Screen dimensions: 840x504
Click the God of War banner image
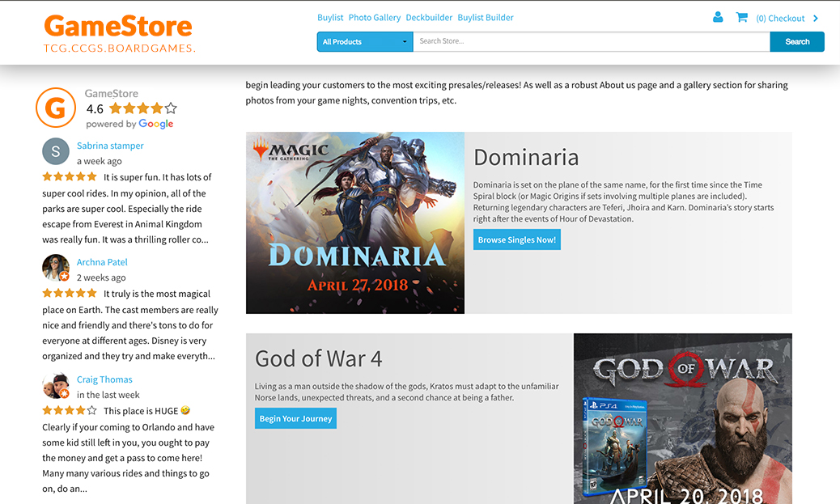tap(683, 419)
